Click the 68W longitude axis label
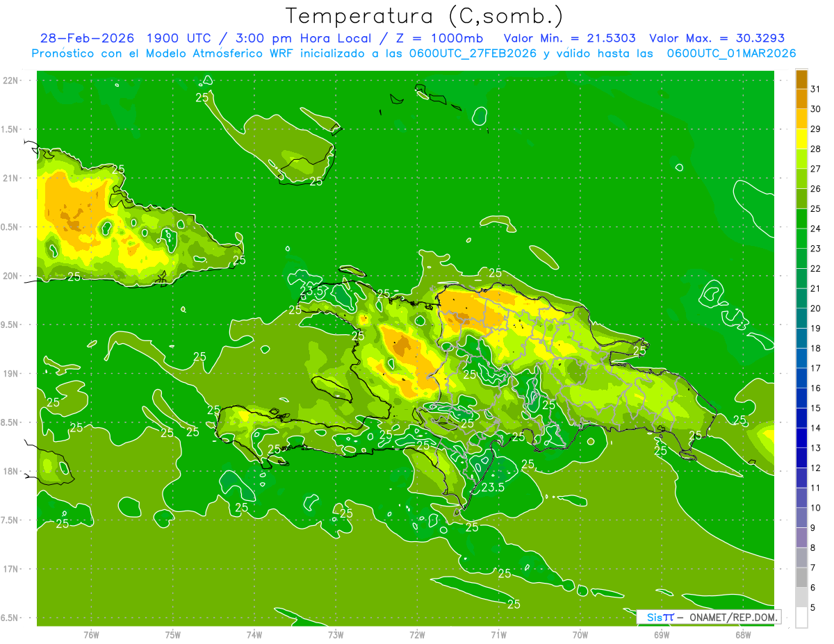 pyautogui.click(x=743, y=634)
